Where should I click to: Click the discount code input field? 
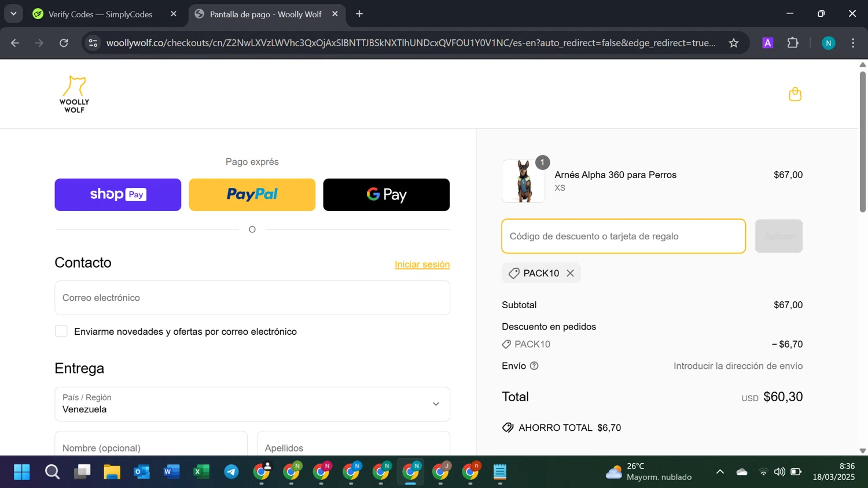(x=624, y=236)
